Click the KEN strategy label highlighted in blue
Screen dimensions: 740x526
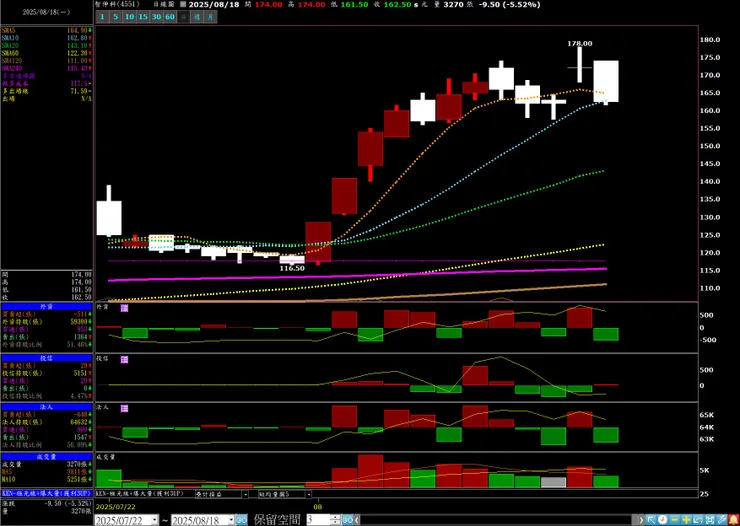coord(46,493)
